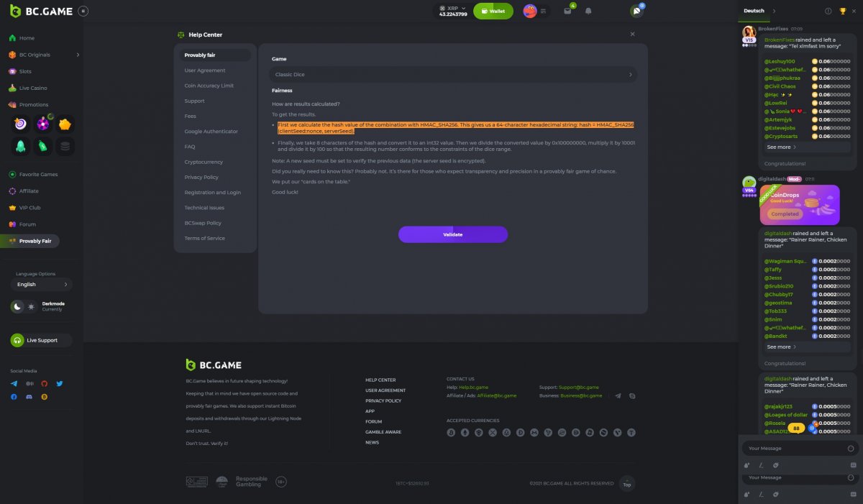Open the Classic Dice game dropdown
This screenshot has width=863, height=504.
[x=453, y=74]
